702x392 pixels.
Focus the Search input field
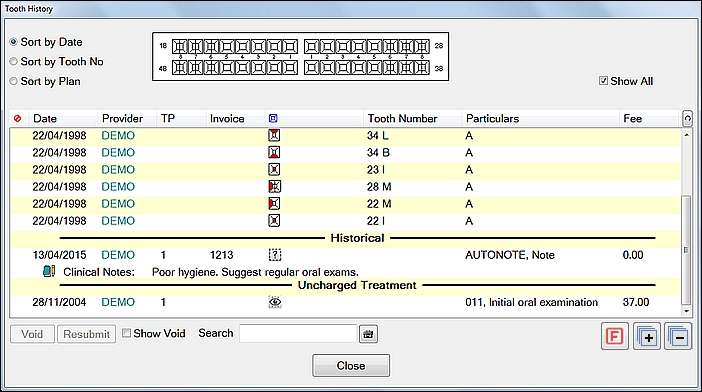point(298,333)
